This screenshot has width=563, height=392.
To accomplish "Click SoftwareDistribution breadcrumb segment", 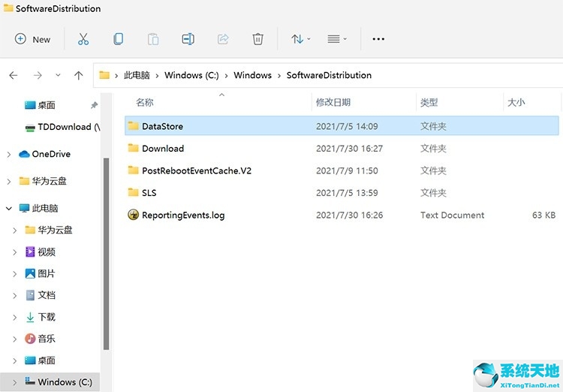I will pyautogui.click(x=329, y=75).
